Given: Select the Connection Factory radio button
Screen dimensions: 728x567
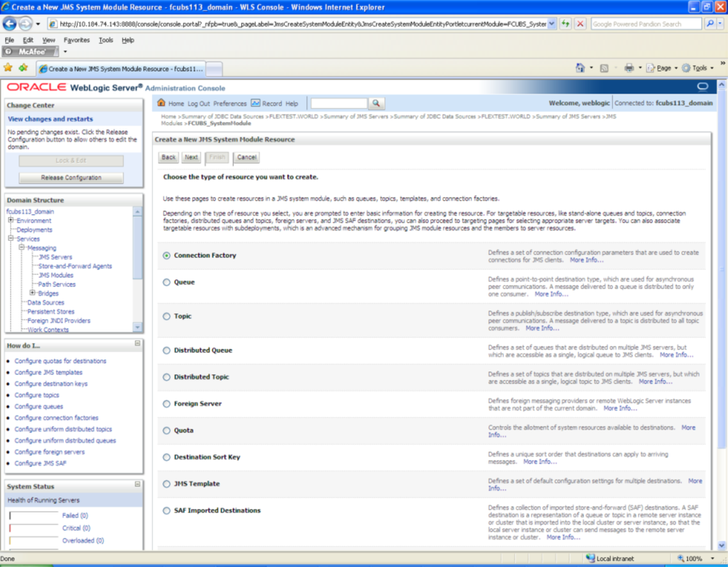Looking at the screenshot, I should tap(167, 255).
